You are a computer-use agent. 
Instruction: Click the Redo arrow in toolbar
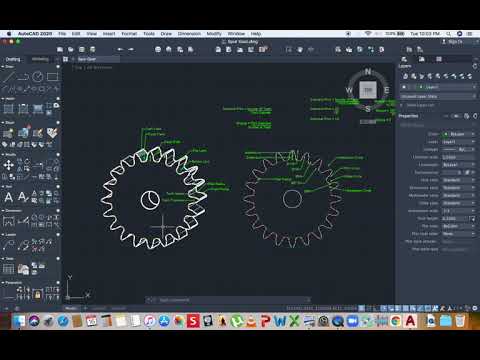pos(131,49)
